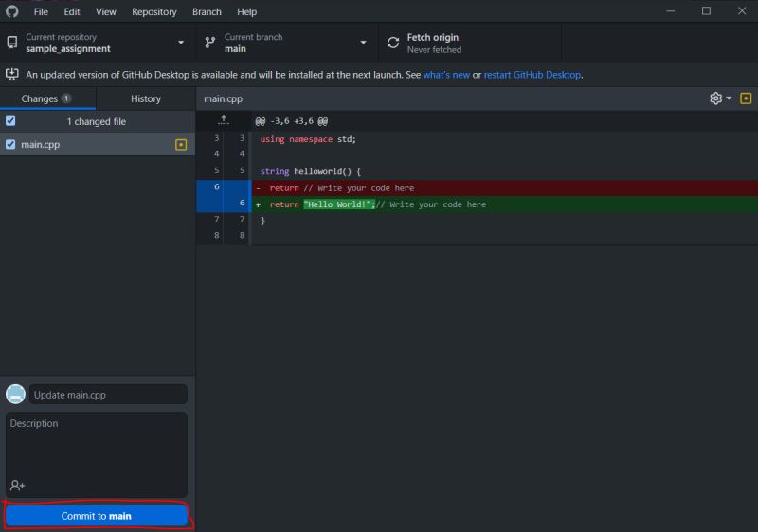Minimize the GitHub Desktop window
The width and height of the screenshot is (758, 532).
[x=670, y=11]
